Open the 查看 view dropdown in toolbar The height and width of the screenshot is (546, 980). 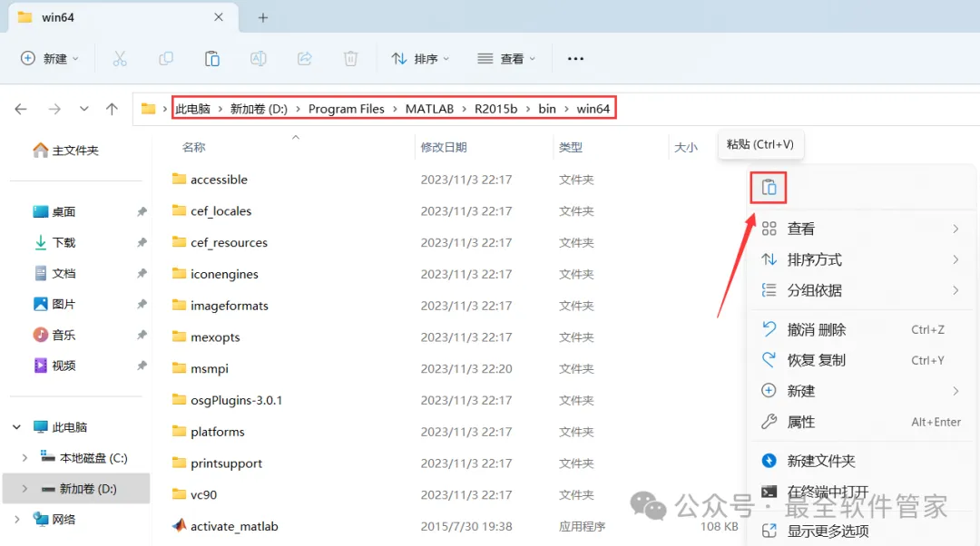point(506,59)
